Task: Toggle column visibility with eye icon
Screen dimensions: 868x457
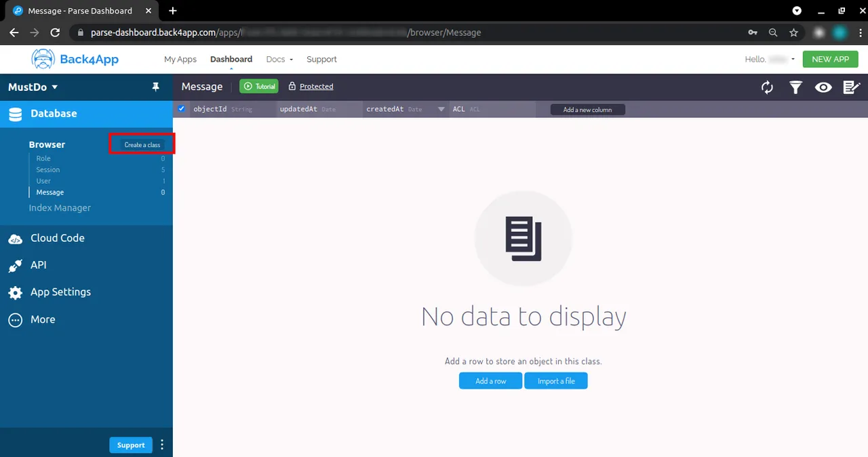Action: 823,87
